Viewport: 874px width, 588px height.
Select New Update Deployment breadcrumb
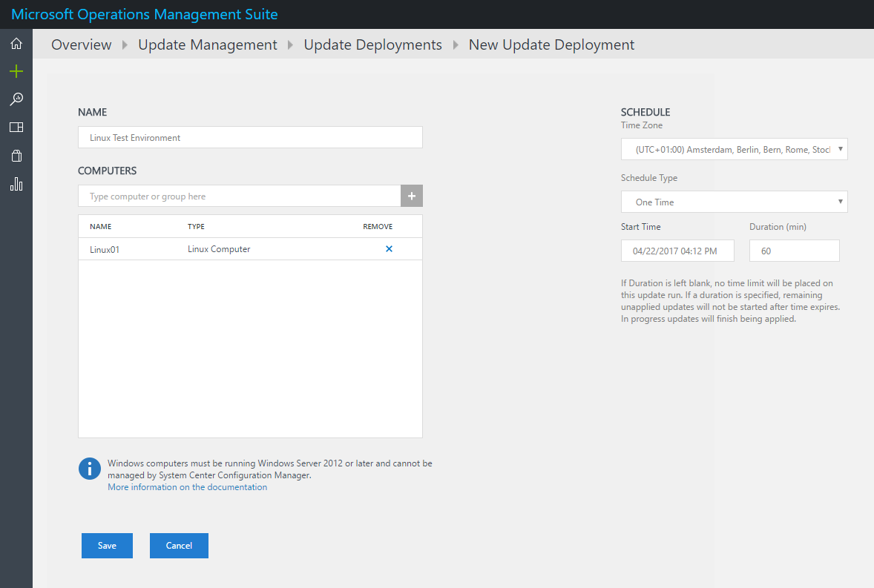pos(551,44)
